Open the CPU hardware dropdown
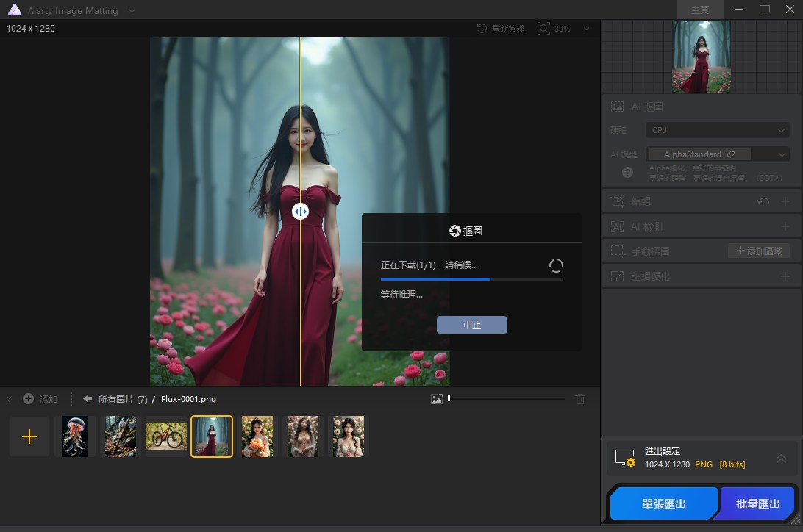This screenshot has width=803, height=532. (x=717, y=130)
